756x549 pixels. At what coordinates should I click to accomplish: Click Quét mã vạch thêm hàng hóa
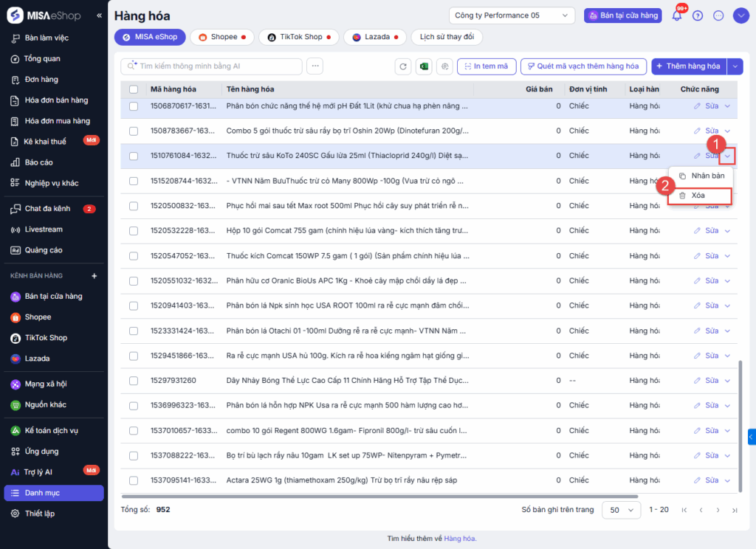[x=583, y=66]
